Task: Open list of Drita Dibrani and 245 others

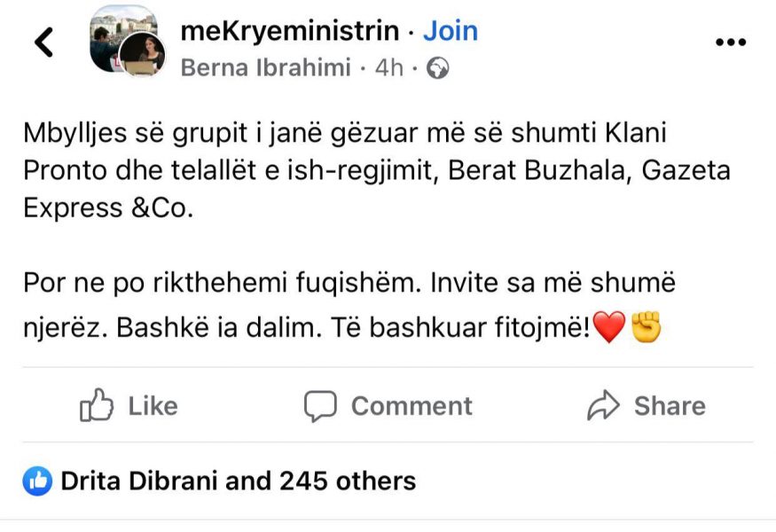Action: pos(238,481)
